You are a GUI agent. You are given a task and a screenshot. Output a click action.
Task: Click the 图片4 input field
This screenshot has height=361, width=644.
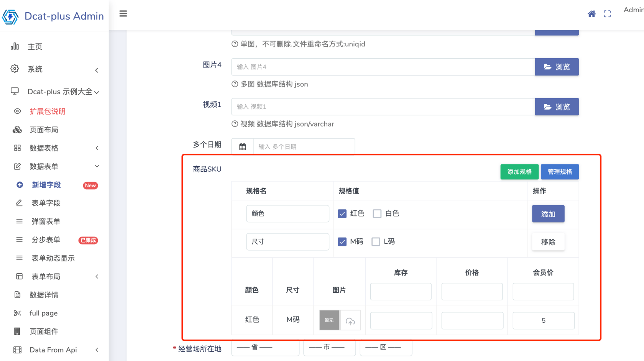(x=383, y=67)
